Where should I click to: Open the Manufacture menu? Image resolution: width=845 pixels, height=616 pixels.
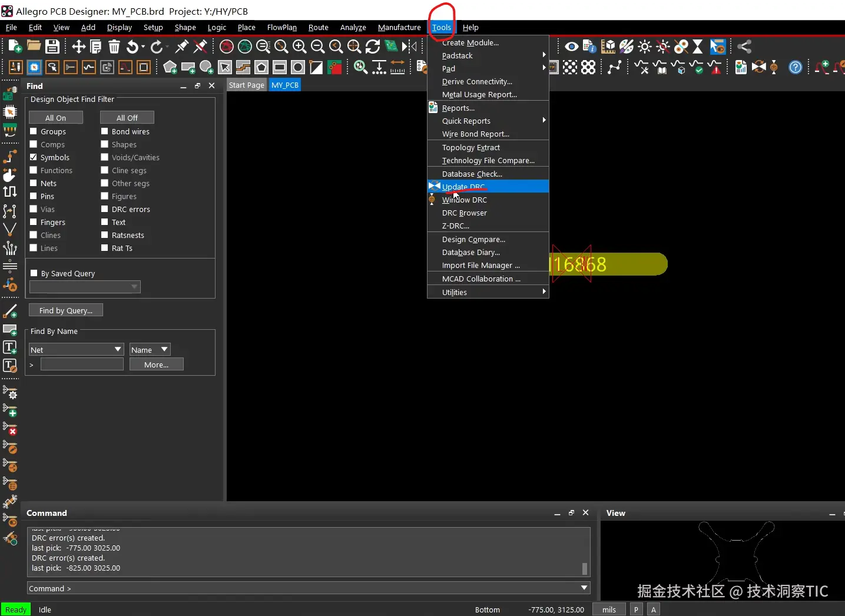coord(399,27)
